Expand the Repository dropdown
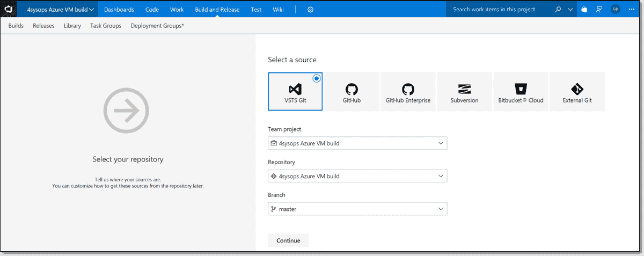644x256 pixels. pos(357,176)
